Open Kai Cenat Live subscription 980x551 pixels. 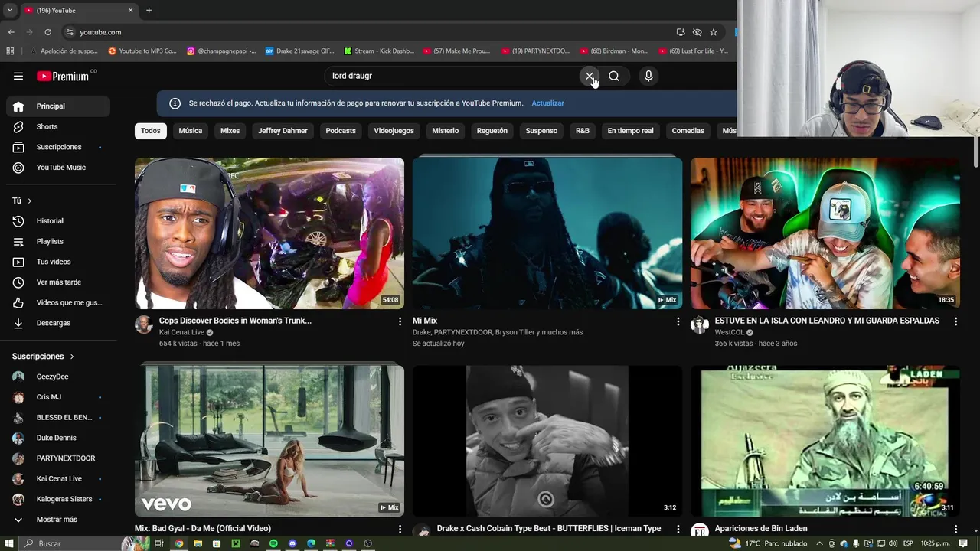pos(58,479)
